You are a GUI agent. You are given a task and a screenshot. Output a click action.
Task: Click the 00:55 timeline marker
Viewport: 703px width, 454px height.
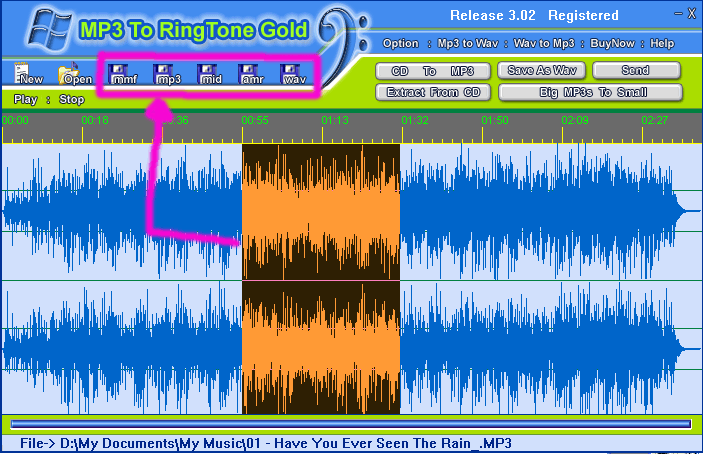click(x=255, y=120)
